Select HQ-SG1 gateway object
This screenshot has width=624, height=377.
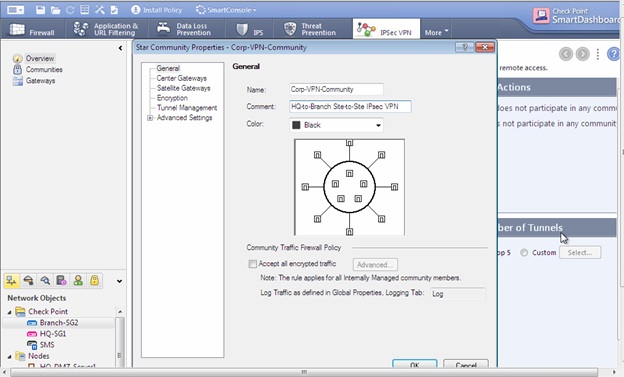coord(53,334)
